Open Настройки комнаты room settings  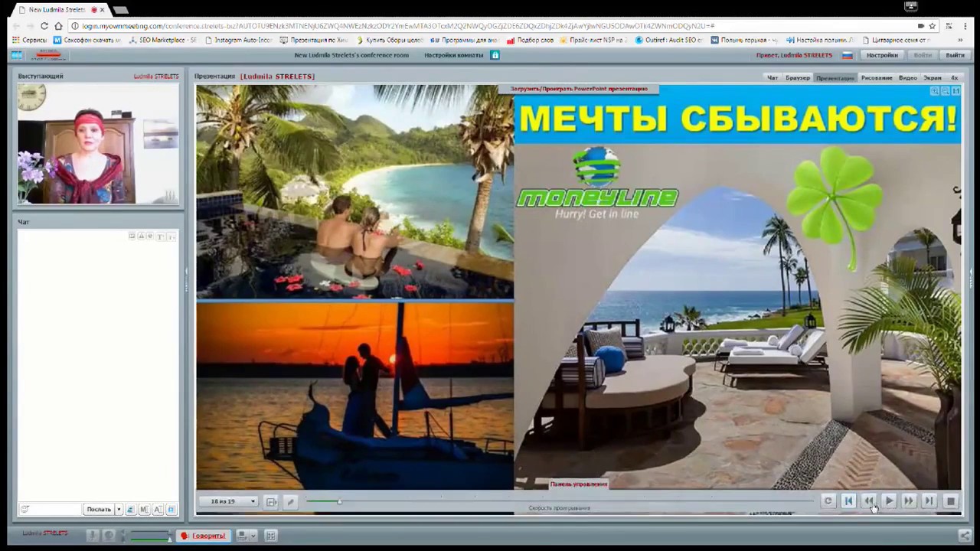(454, 55)
